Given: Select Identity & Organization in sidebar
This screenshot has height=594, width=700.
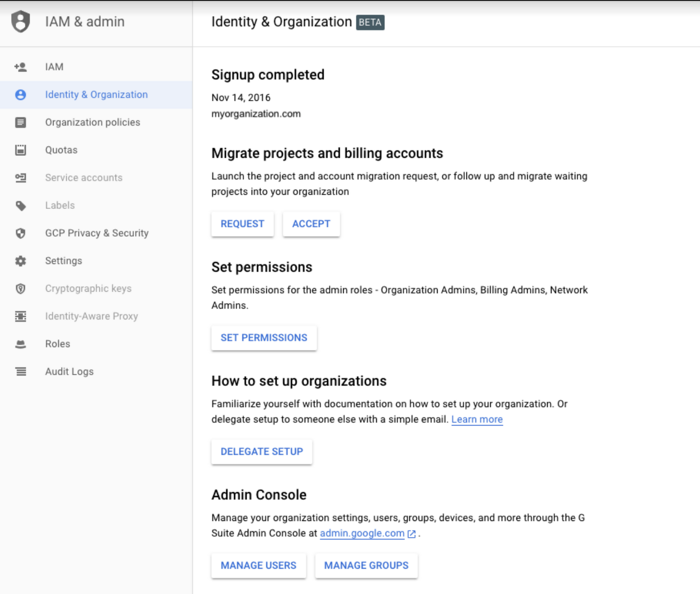Looking at the screenshot, I should (x=96, y=95).
